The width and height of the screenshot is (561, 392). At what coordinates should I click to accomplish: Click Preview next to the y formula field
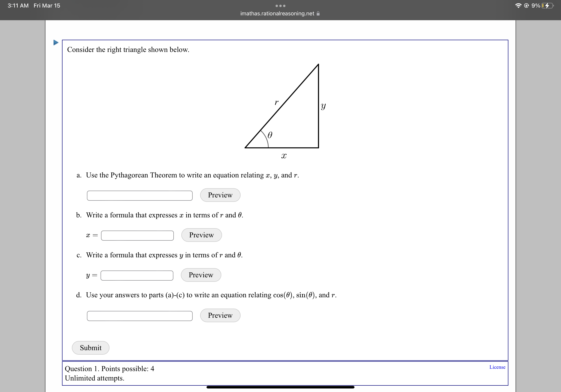click(201, 275)
